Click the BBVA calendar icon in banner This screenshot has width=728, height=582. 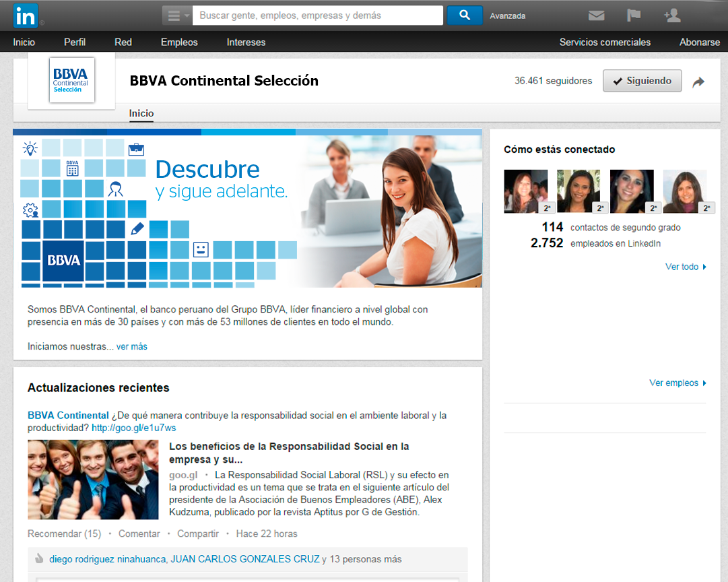click(x=73, y=168)
